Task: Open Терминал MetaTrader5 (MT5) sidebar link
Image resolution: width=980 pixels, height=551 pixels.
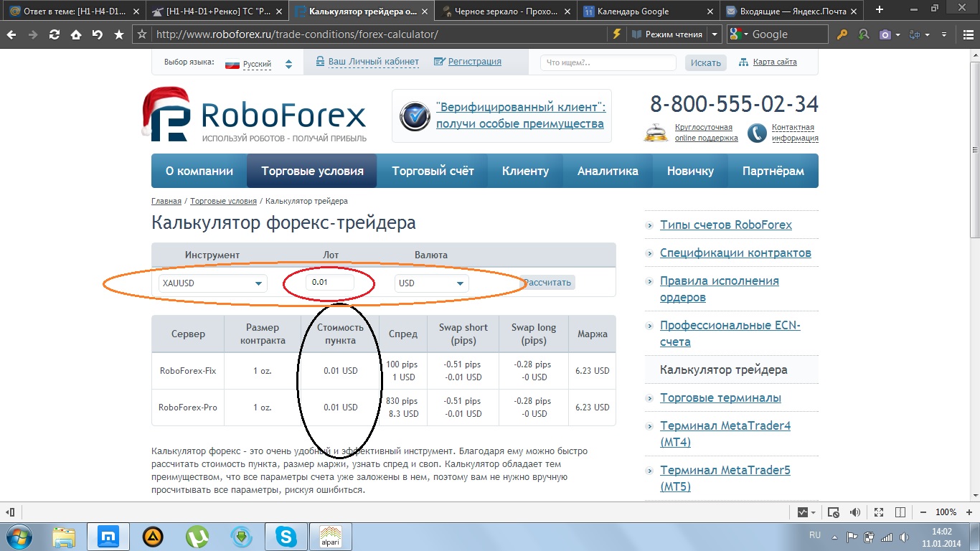Action: [725, 479]
